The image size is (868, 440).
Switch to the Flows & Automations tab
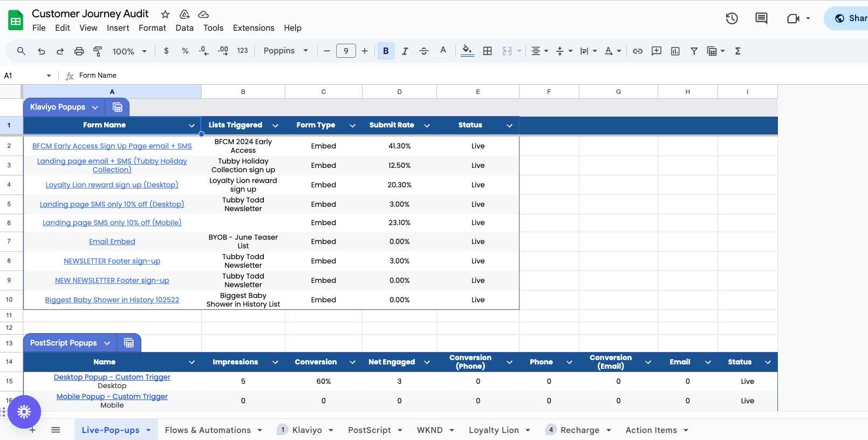pos(208,430)
